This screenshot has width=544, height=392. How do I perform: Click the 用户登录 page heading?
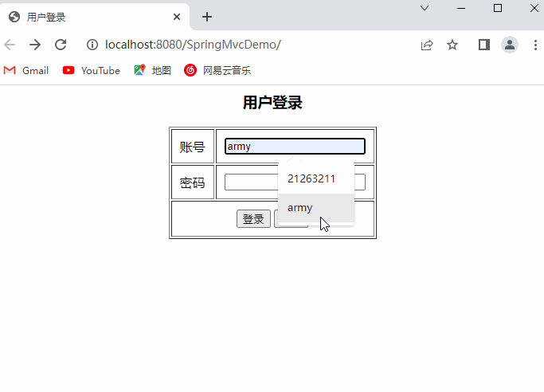tap(272, 103)
